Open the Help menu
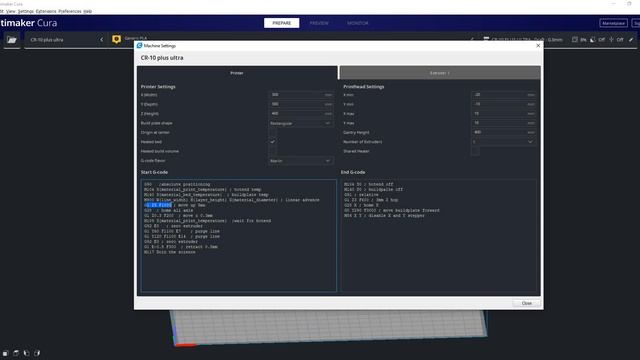640x360 pixels. [x=87, y=11]
